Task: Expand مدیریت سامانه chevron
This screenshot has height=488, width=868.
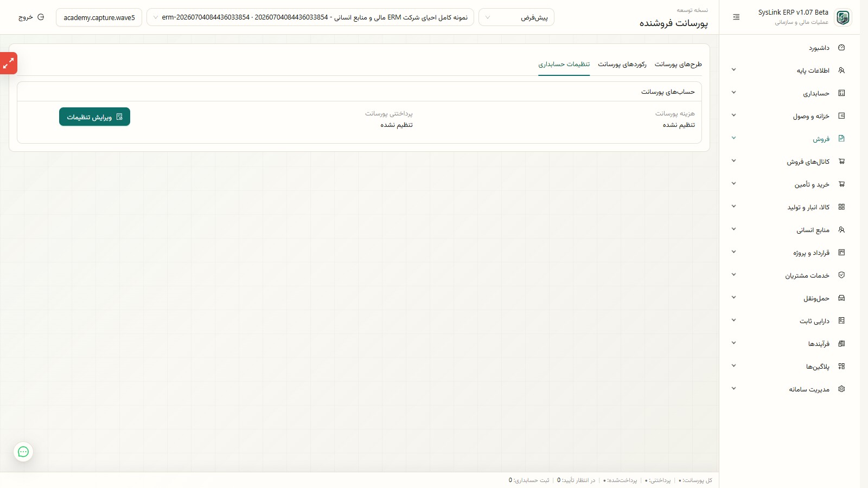Action: pyautogui.click(x=733, y=389)
